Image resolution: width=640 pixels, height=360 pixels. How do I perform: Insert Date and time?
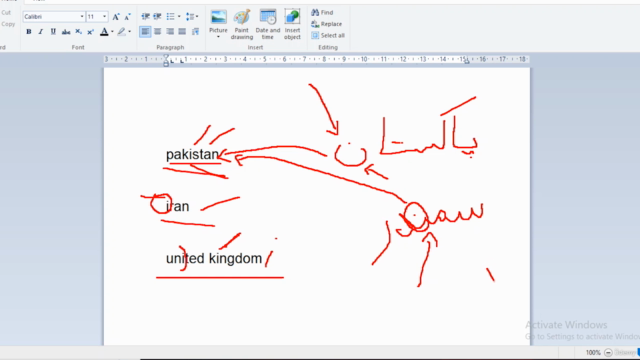(x=268, y=24)
